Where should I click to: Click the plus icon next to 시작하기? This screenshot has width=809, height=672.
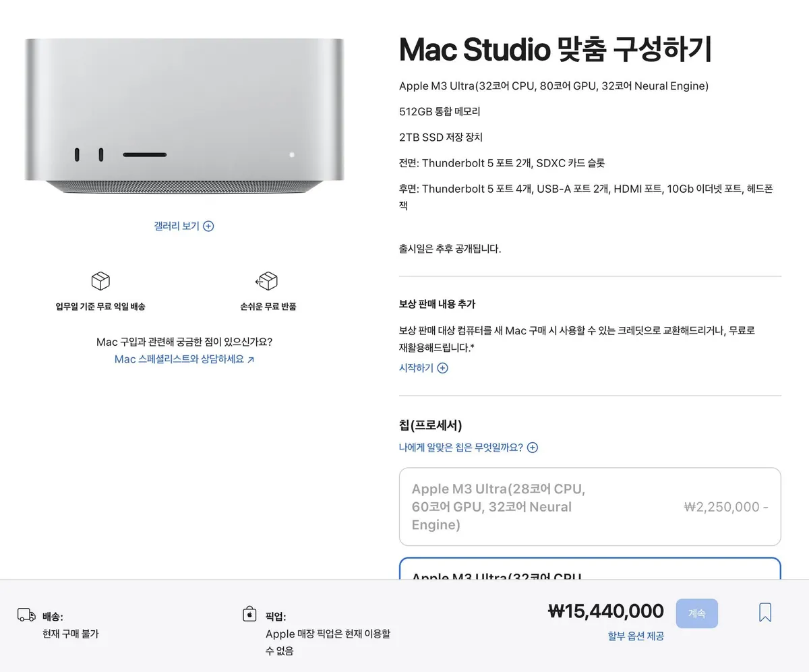point(442,368)
